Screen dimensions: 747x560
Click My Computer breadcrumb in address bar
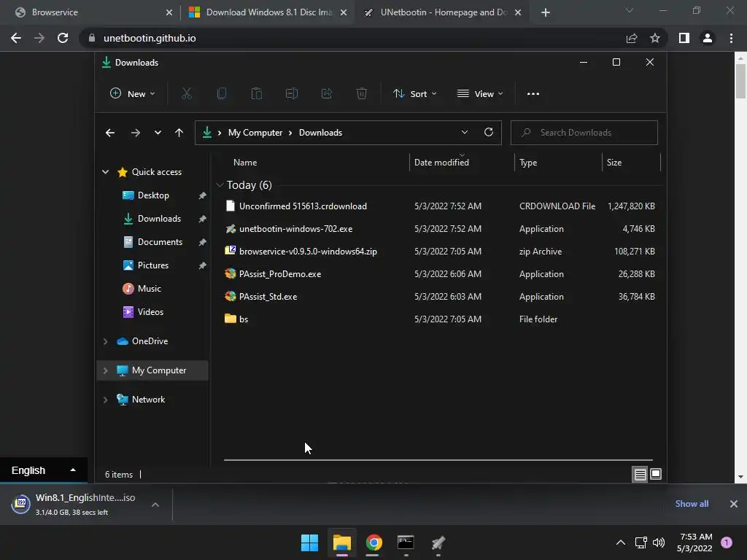pos(255,133)
